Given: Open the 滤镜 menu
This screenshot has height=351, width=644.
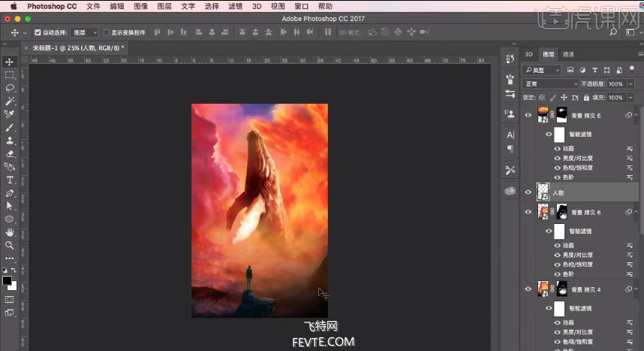Looking at the screenshot, I should pyautogui.click(x=235, y=6).
